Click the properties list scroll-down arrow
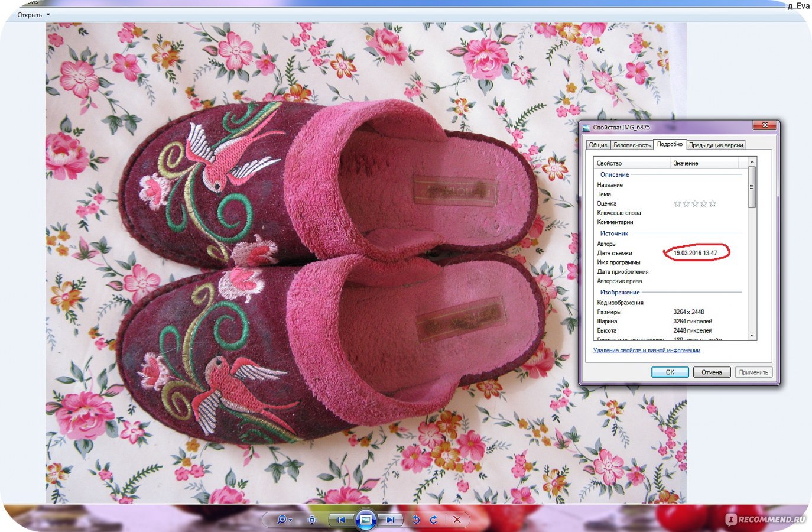Viewport: 812px width, 532px height. 752,335
